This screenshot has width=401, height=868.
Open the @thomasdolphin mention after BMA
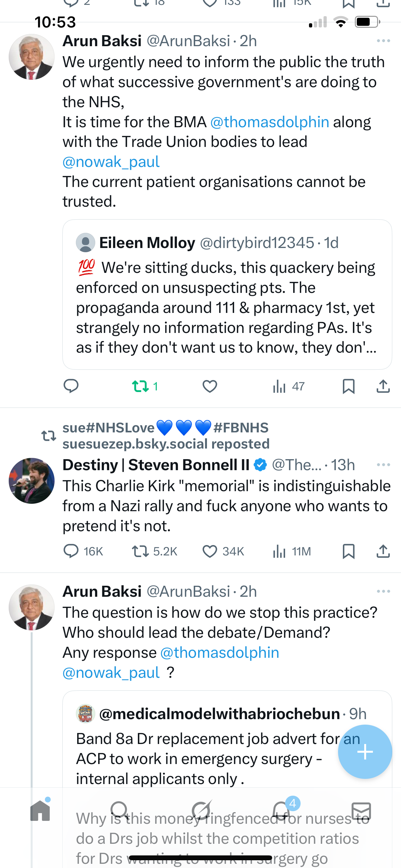270,122
